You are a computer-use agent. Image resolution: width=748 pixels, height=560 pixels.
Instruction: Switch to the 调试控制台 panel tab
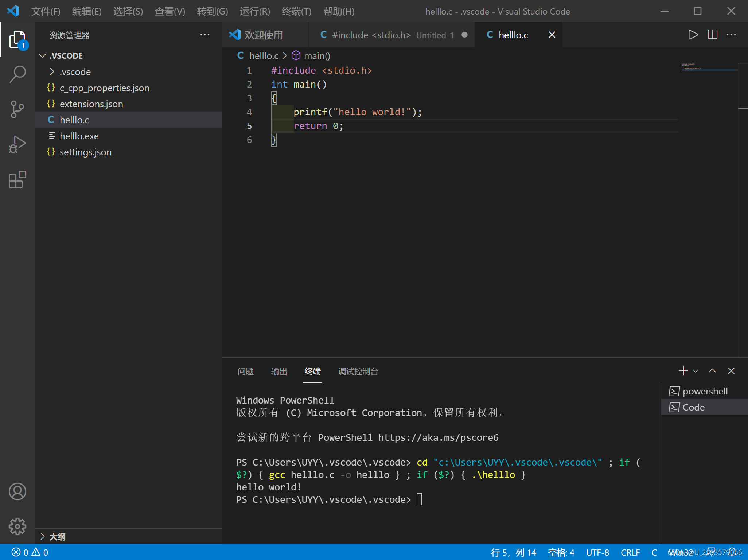[358, 371]
